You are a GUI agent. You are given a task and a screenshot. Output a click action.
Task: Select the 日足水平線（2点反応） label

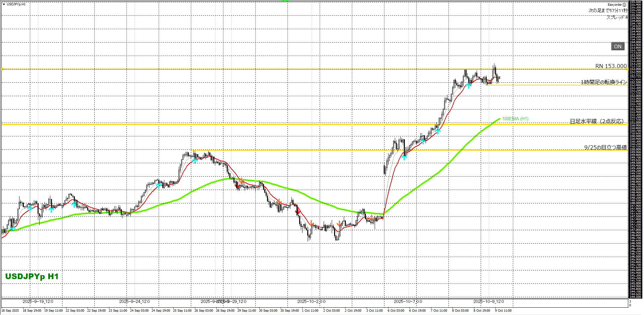[x=597, y=121]
